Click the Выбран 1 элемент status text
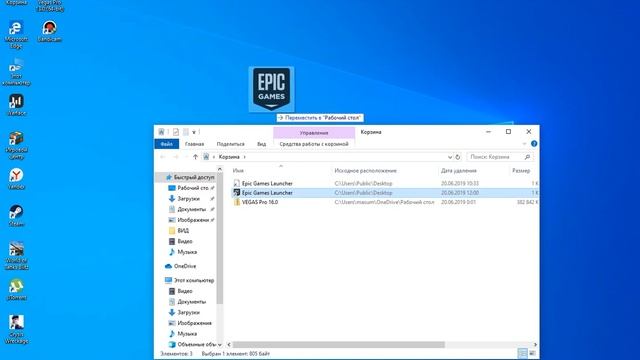The image size is (640, 360). pos(236,353)
